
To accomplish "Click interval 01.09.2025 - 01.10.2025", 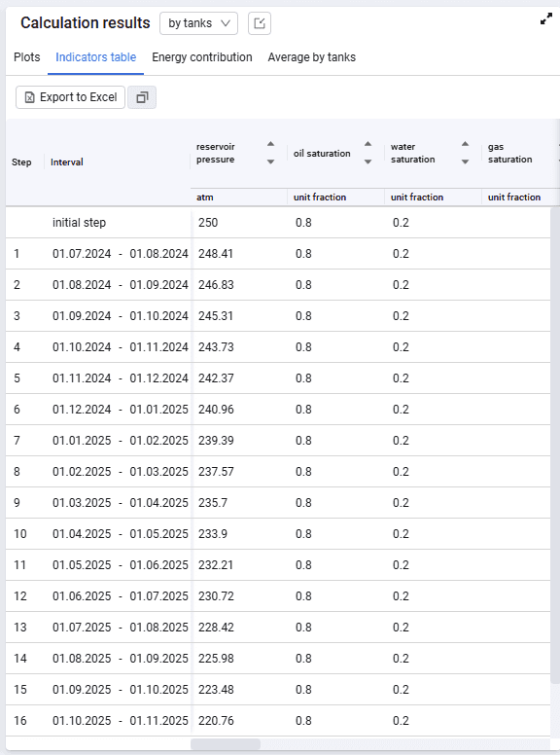I will tap(121, 690).
